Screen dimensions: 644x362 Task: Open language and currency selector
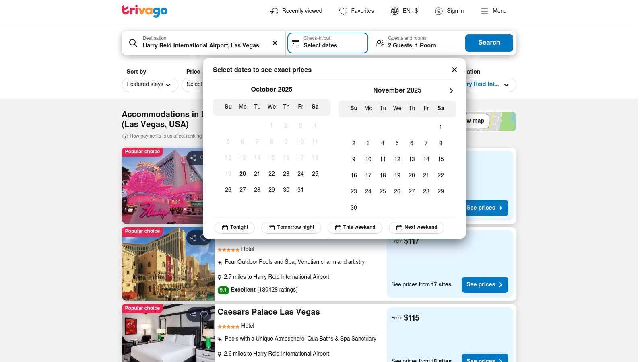click(405, 11)
